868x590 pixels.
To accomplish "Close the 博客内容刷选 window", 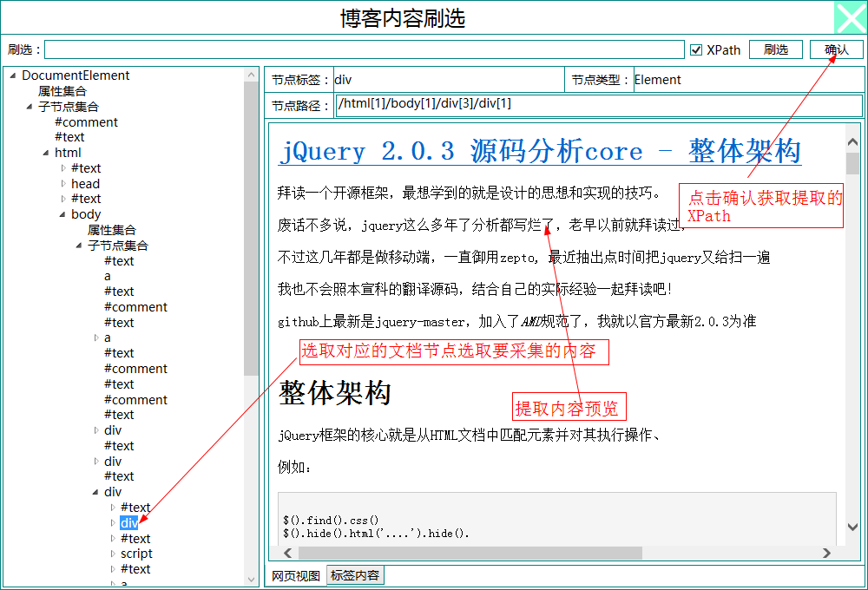I will point(851,17).
